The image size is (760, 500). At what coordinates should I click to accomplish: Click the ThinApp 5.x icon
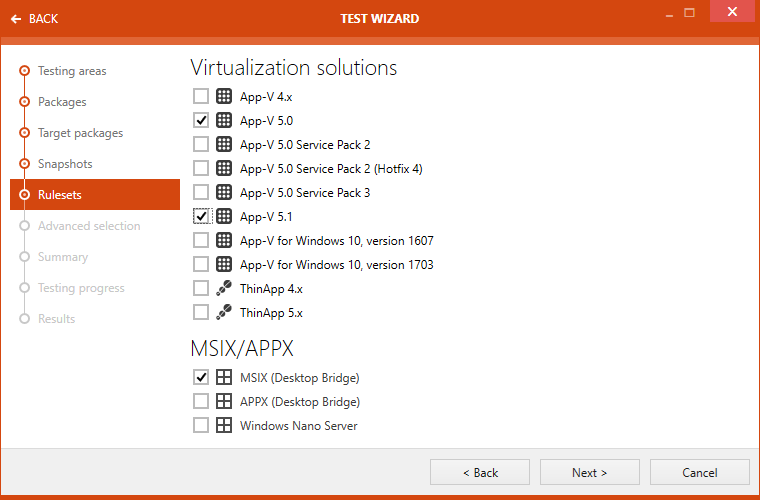[224, 312]
